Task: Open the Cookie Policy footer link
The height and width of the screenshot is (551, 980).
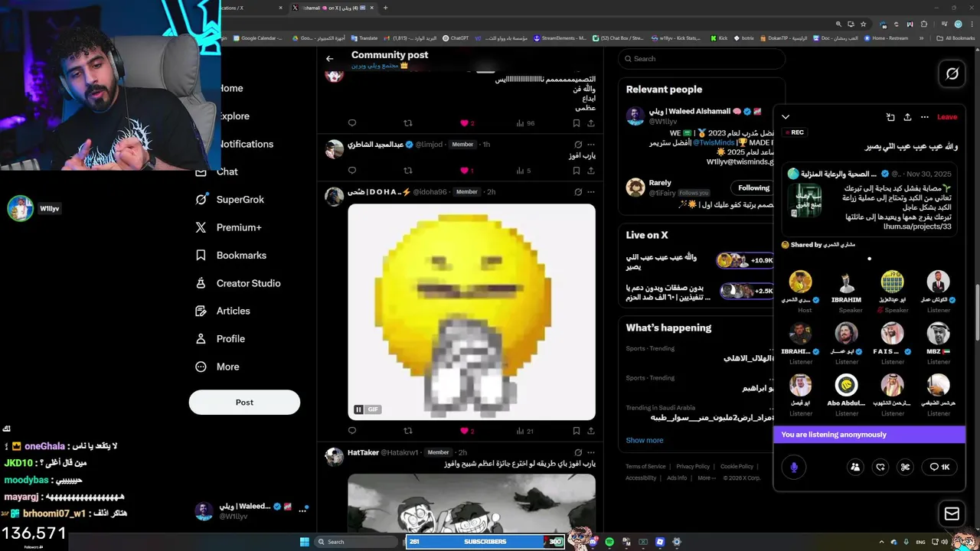Action: click(737, 466)
